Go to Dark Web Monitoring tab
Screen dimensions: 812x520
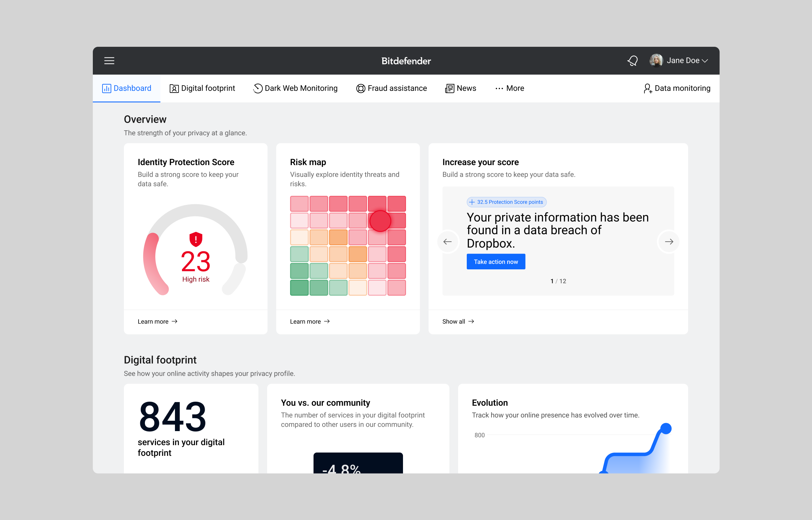[x=295, y=88]
